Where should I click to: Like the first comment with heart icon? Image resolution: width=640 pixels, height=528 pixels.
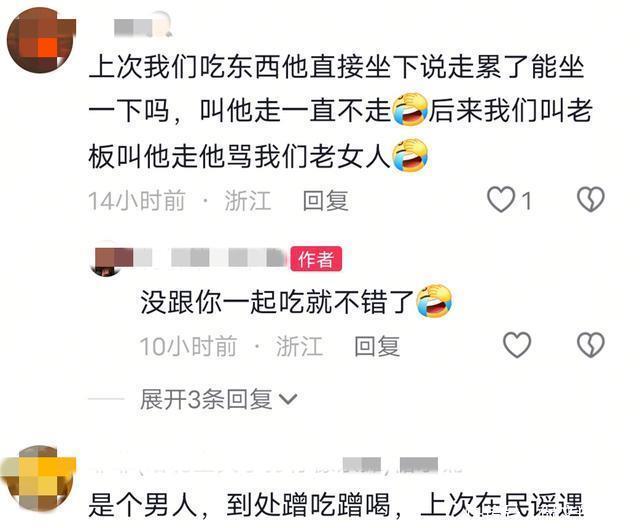501,200
